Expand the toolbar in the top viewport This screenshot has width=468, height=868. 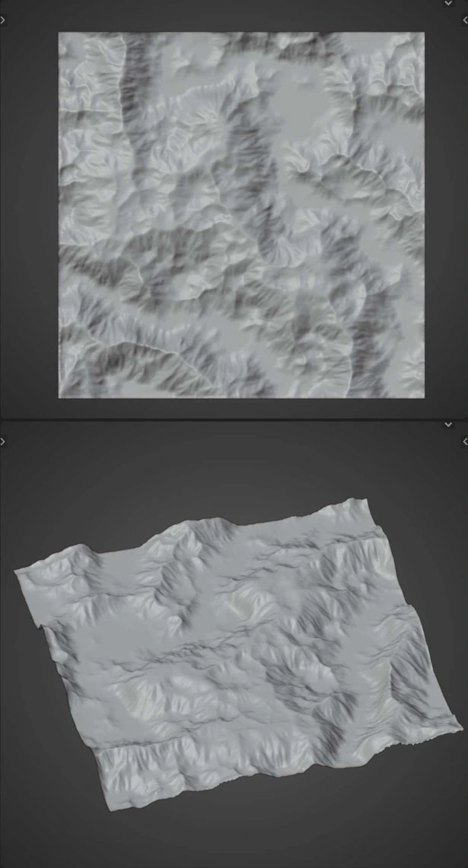[3, 21]
